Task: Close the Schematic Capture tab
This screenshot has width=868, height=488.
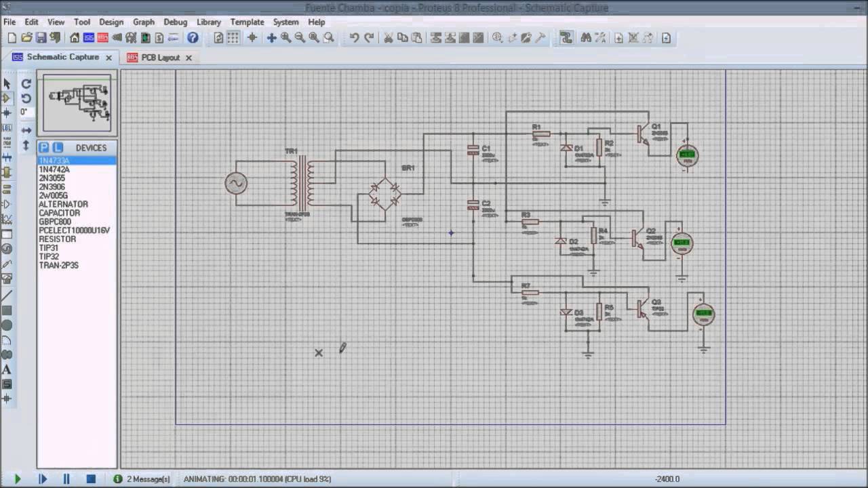Action: [108, 58]
